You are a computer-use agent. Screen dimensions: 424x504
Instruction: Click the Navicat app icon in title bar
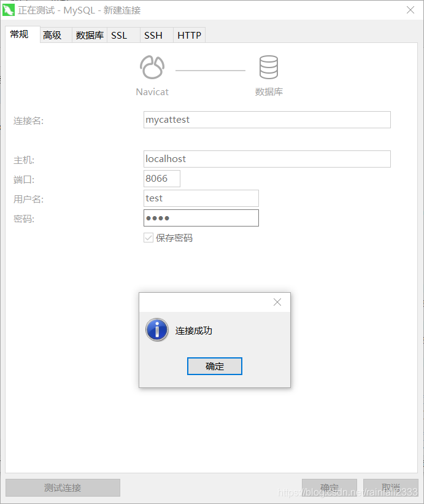coord(9,10)
